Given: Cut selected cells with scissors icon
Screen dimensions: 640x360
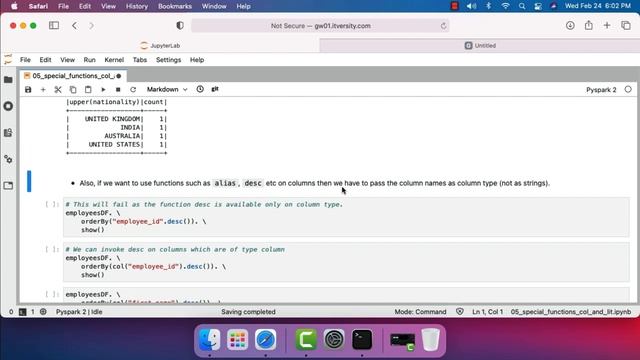Looking at the screenshot, I should click(58, 89).
